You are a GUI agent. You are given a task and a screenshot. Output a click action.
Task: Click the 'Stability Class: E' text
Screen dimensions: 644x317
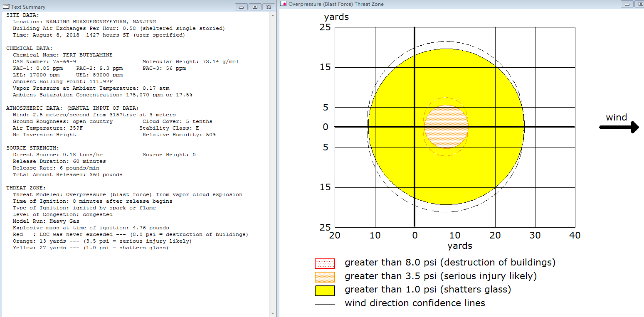[x=169, y=128]
